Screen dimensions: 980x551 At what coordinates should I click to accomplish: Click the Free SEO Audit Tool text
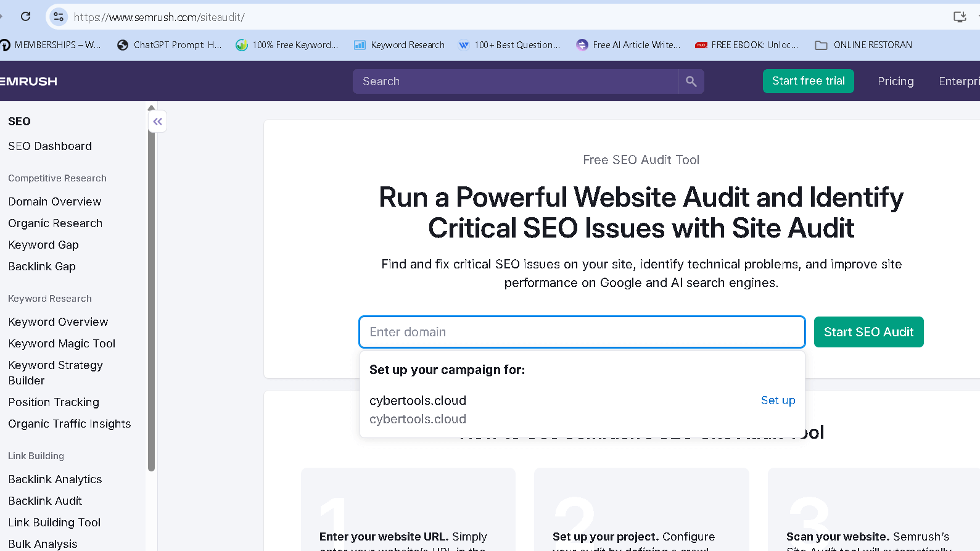(x=641, y=160)
